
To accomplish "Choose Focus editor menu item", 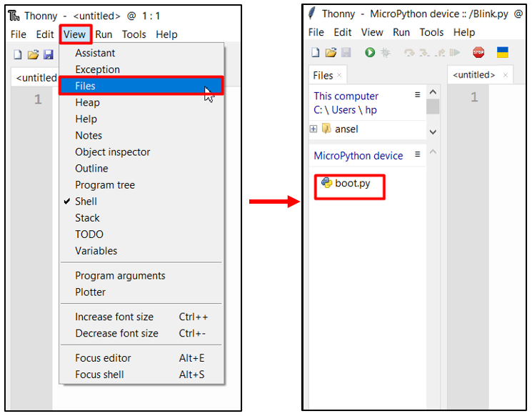I will [x=141, y=358].
